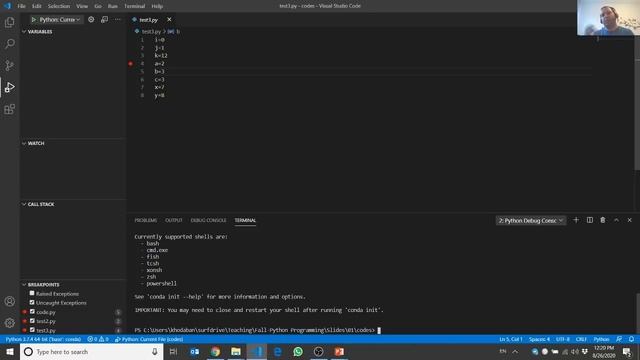
Task: Toggle the Uncaught Exceptions checkbox
Action: (x=32, y=302)
